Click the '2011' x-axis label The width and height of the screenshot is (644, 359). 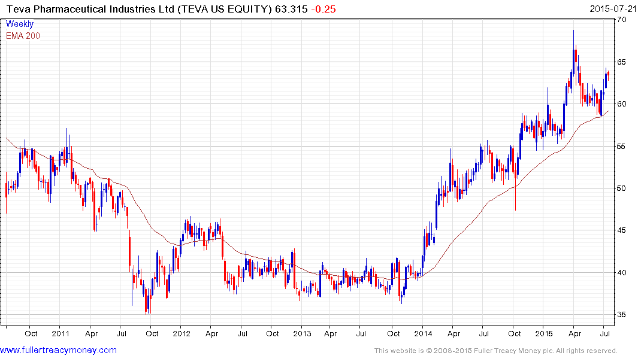coord(61,333)
